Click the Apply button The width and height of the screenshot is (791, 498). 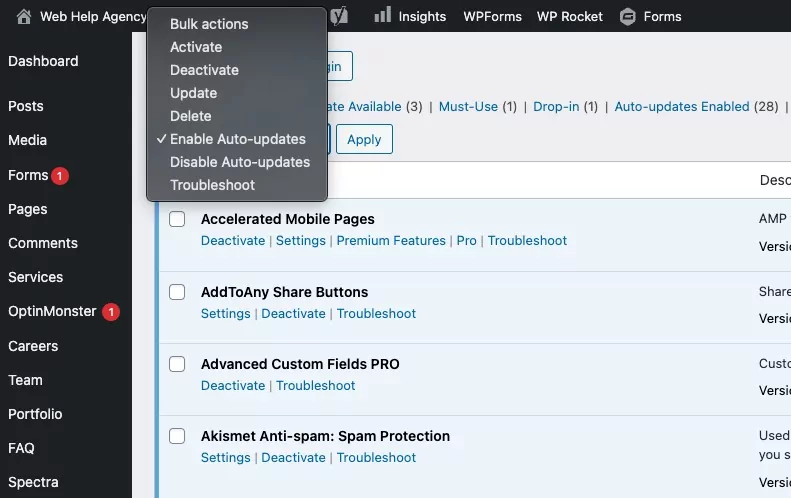click(364, 139)
